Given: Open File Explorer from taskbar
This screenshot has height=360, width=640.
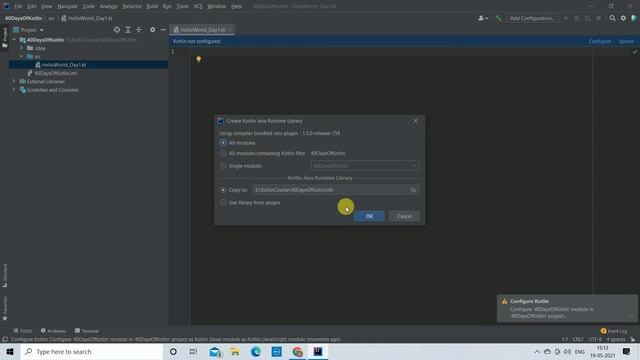Looking at the screenshot, I should point(235,351).
